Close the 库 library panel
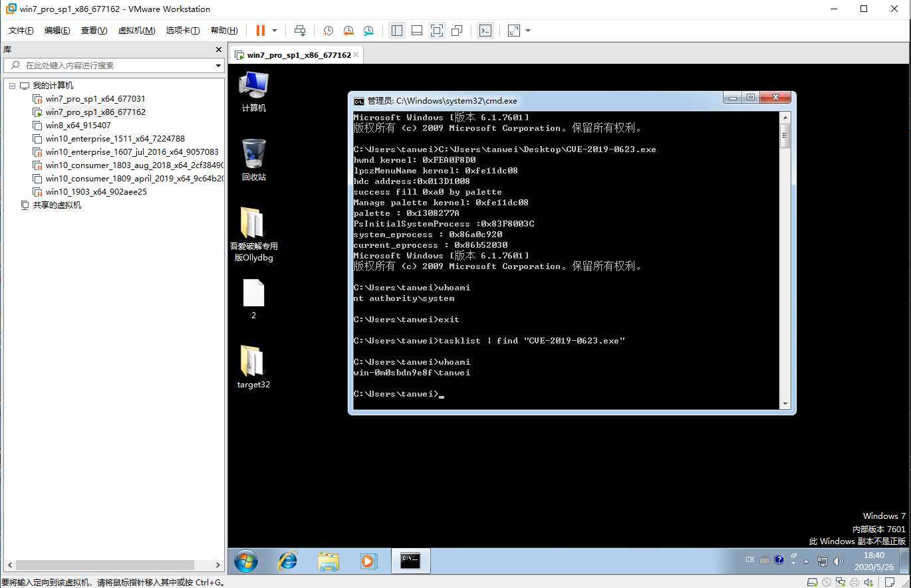Screen dimensions: 911x588 coord(219,50)
